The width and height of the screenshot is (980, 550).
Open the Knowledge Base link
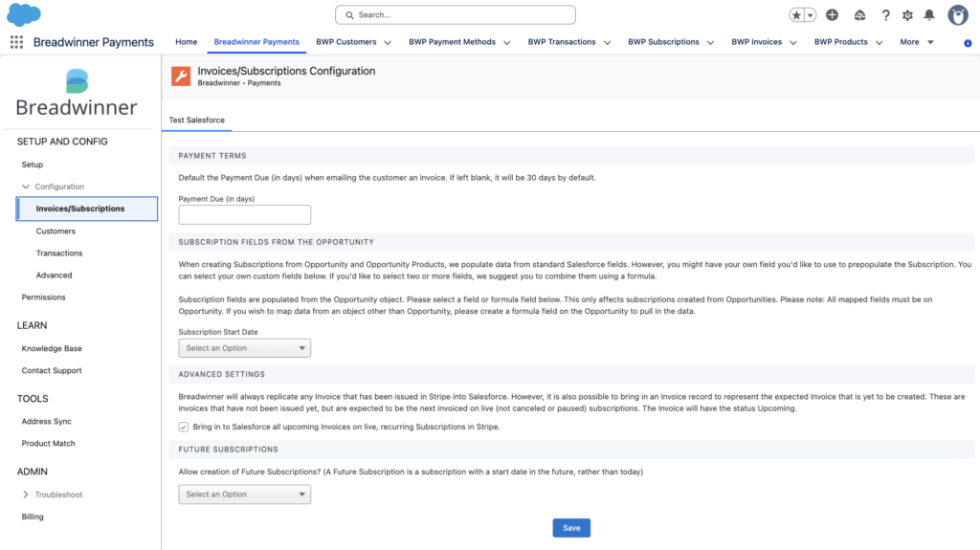tap(52, 348)
